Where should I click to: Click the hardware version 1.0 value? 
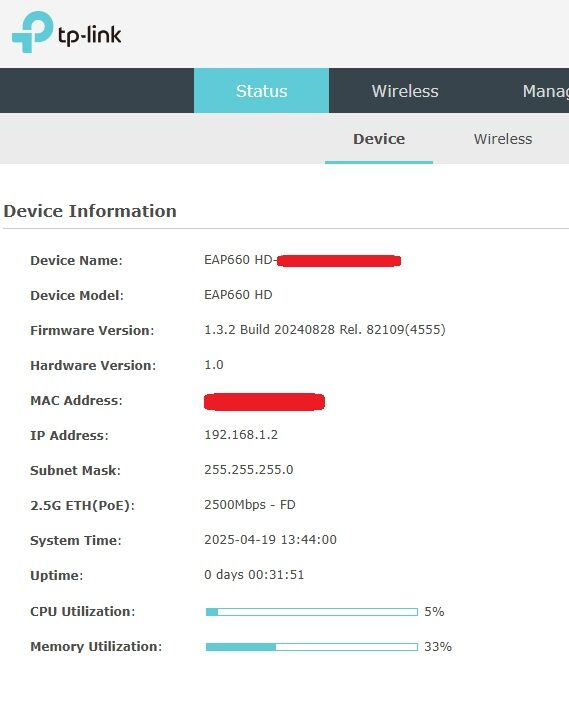[214, 365]
